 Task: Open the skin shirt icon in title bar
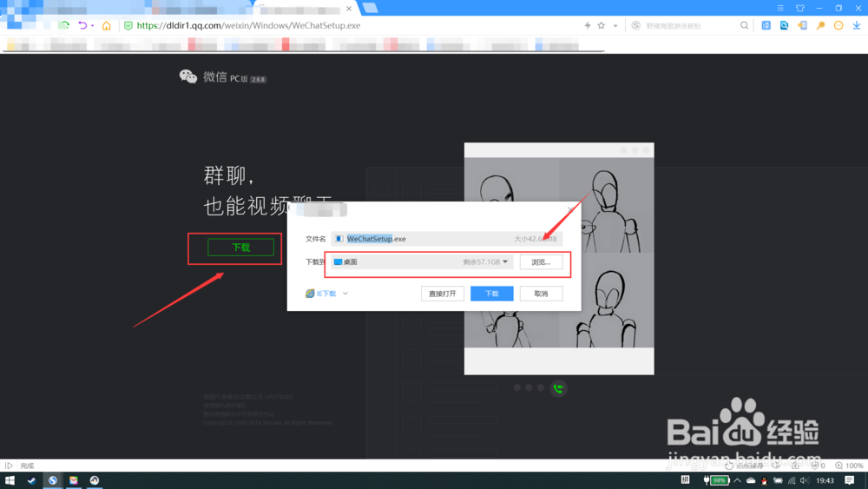(800, 8)
